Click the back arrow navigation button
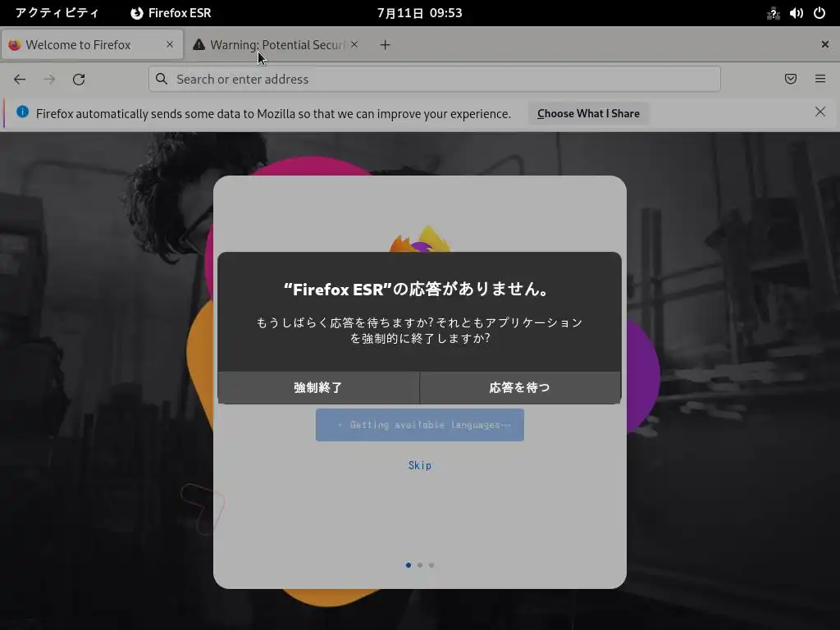840x630 pixels. (20, 80)
